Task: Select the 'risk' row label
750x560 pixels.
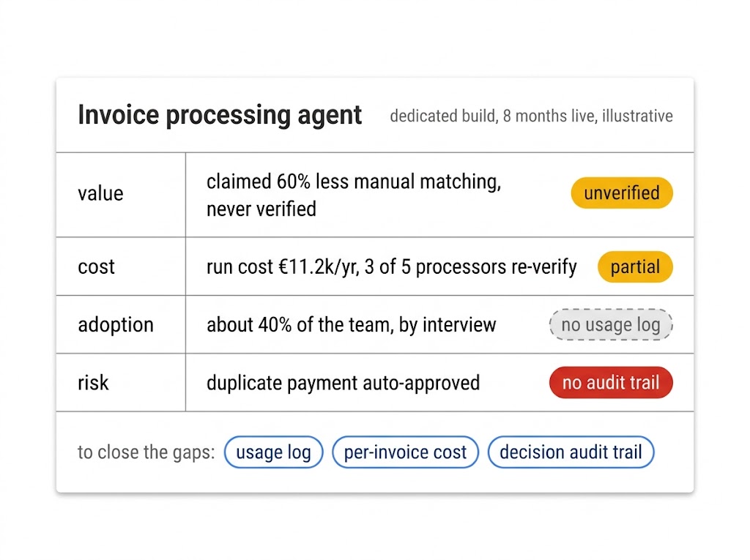Action: point(93,383)
